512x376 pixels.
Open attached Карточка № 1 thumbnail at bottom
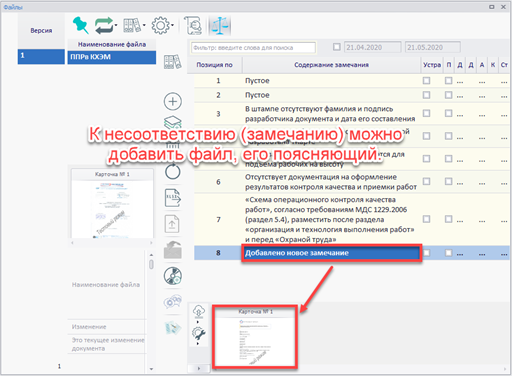[x=255, y=337]
